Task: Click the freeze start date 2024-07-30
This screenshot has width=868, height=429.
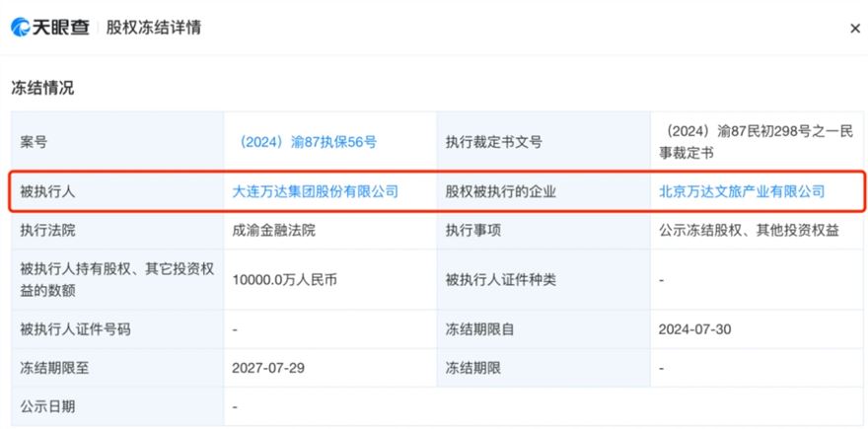Action: (695, 328)
